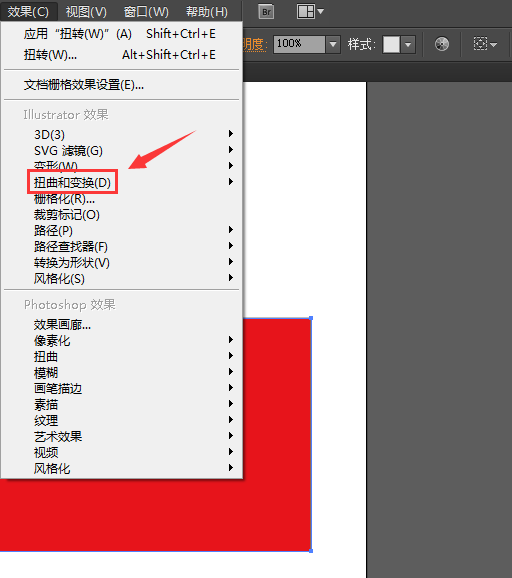512x578 pixels.
Task: Expand the 路径(P) submenu
Action: [x=122, y=230]
